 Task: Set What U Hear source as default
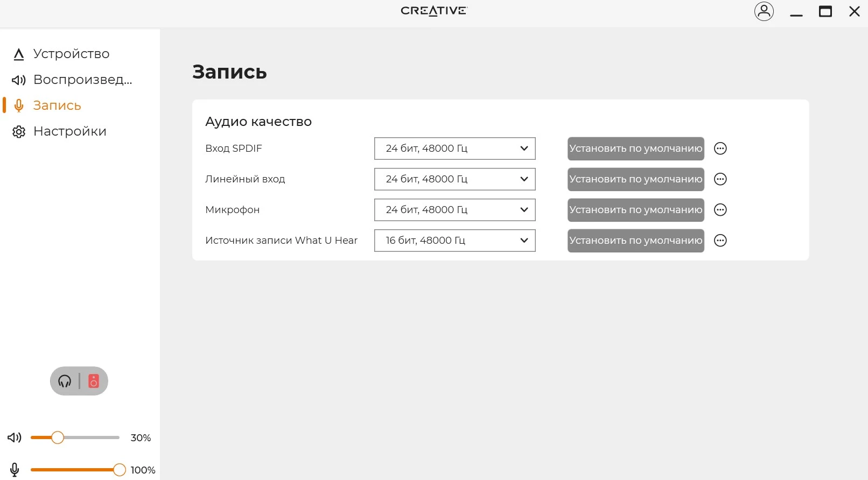(x=636, y=241)
